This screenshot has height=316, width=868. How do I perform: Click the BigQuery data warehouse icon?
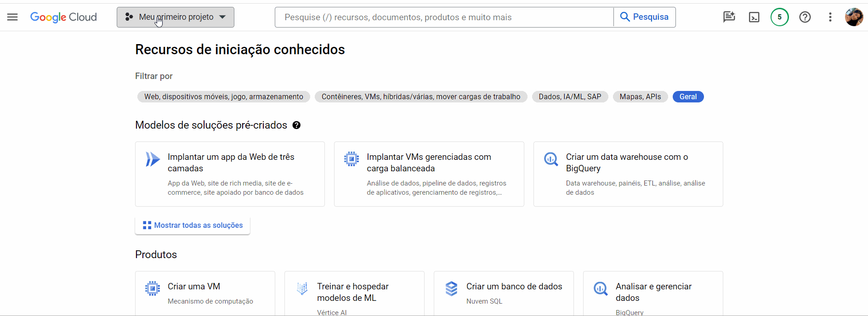tap(551, 159)
